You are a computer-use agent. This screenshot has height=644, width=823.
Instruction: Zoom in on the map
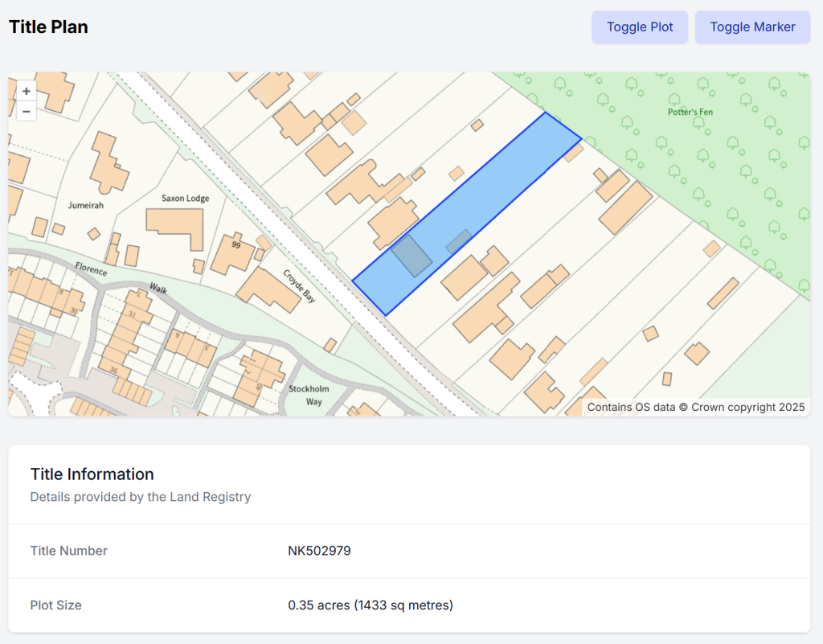[27, 92]
